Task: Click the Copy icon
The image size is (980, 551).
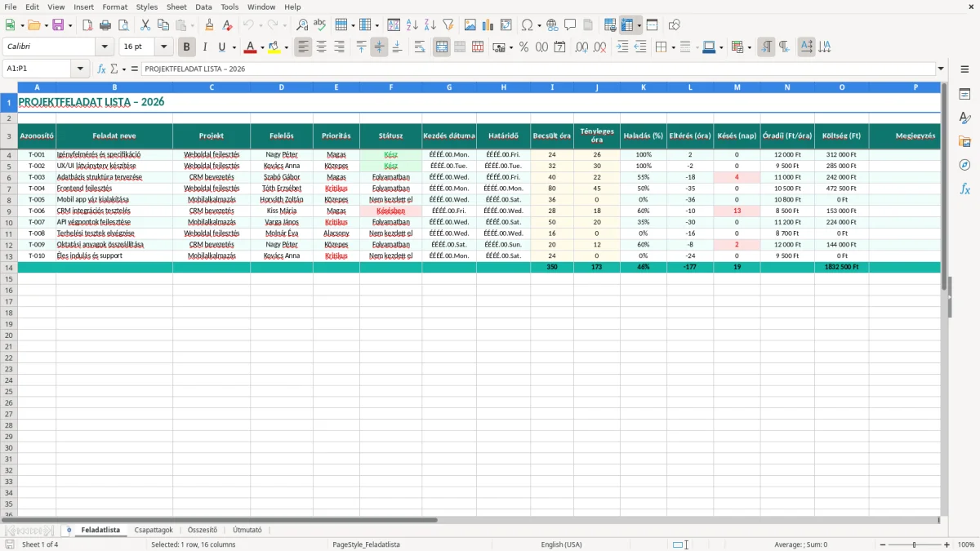Action: [163, 25]
